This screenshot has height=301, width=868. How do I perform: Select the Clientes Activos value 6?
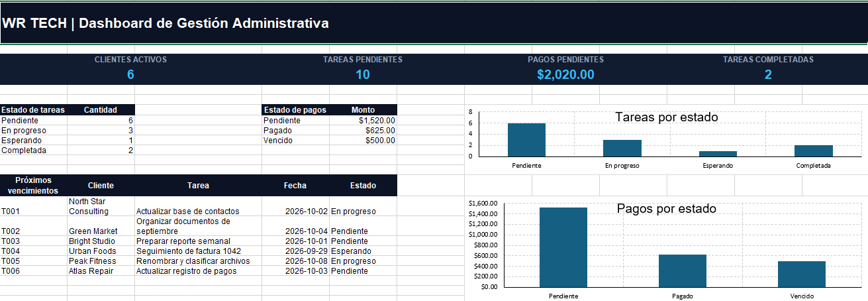(x=130, y=74)
